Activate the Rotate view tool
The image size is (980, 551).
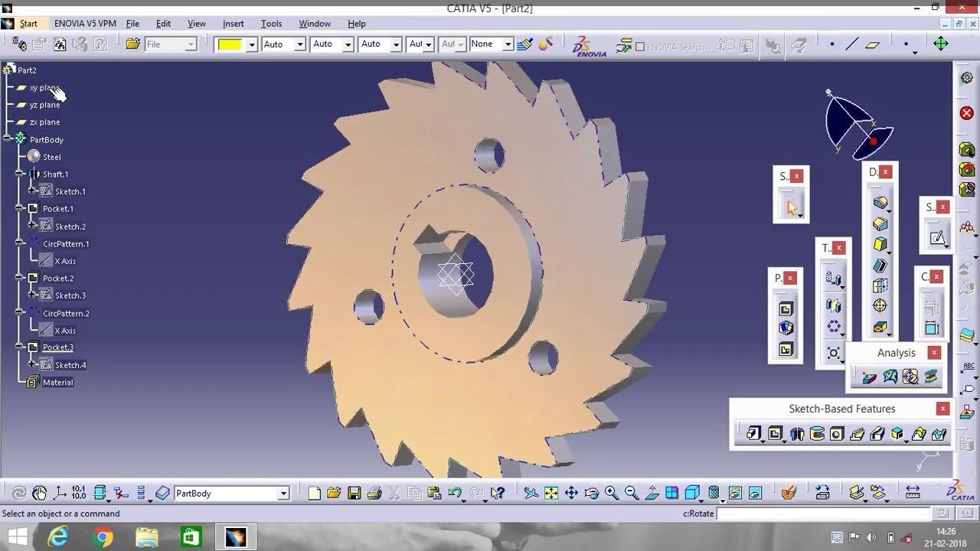(591, 494)
